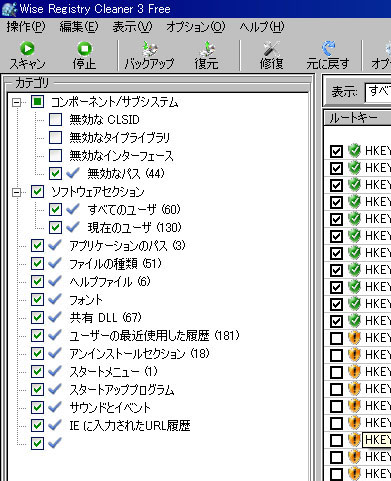Run the 修復 repair tool
Image resolution: width=391 pixels, height=481 pixels.
coord(271,56)
